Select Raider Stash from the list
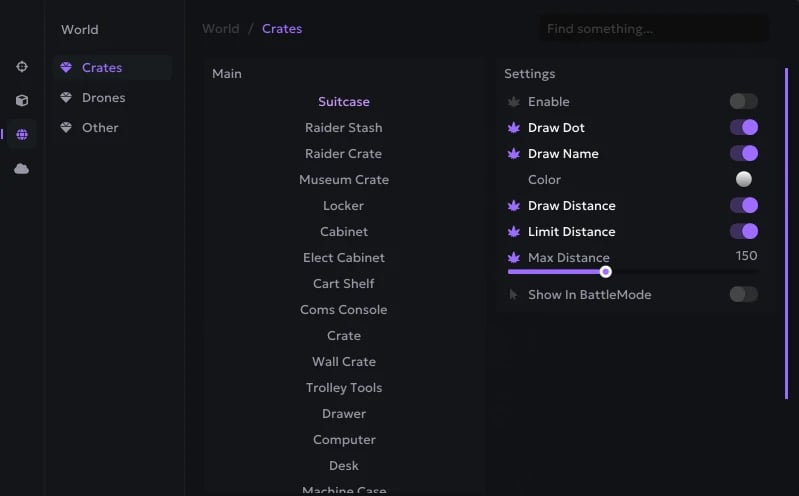The height and width of the screenshot is (496, 799). point(343,128)
